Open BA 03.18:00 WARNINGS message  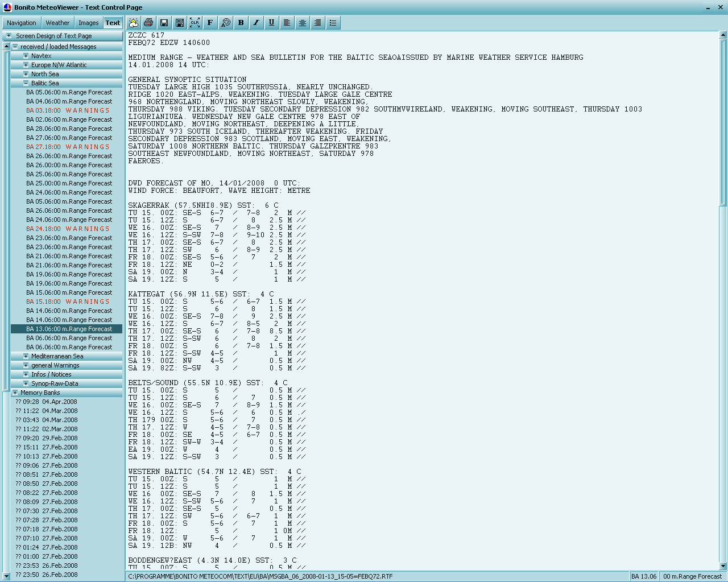pyautogui.click(x=68, y=110)
